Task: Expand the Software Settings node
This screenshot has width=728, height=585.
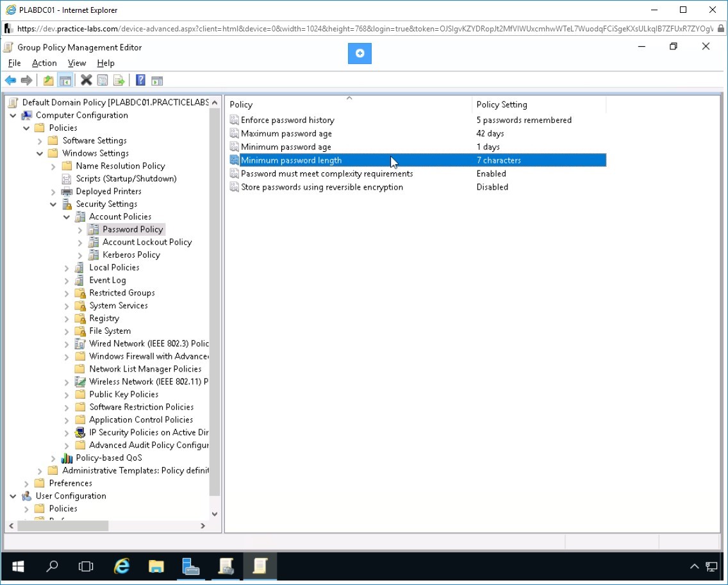Action: [40, 141]
